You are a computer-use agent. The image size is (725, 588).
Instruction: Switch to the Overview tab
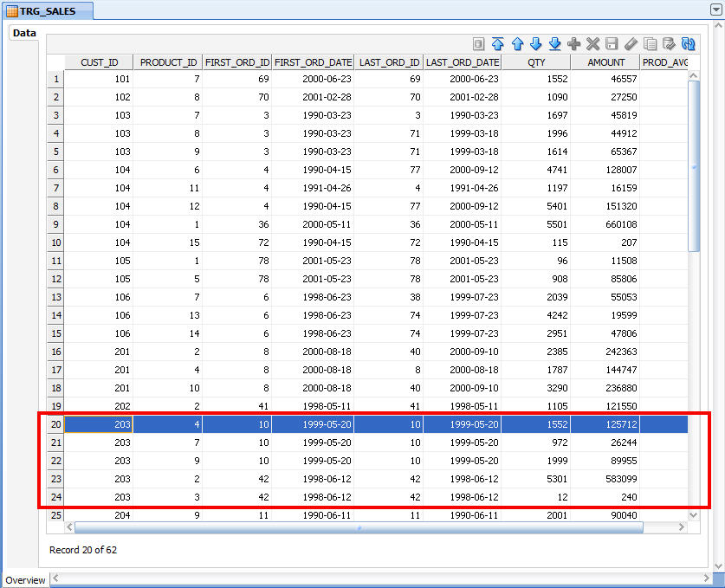[x=25, y=580]
